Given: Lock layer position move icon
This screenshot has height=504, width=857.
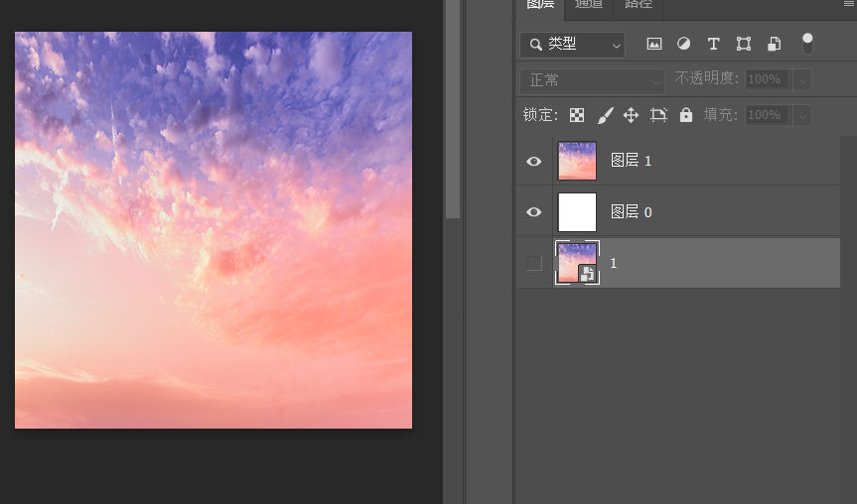Looking at the screenshot, I should [631, 115].
